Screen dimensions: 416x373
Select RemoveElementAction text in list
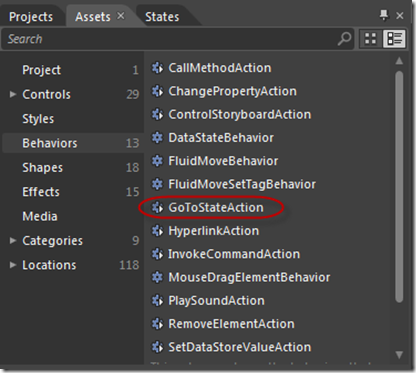pyautogui.click(x=231, y=324)
